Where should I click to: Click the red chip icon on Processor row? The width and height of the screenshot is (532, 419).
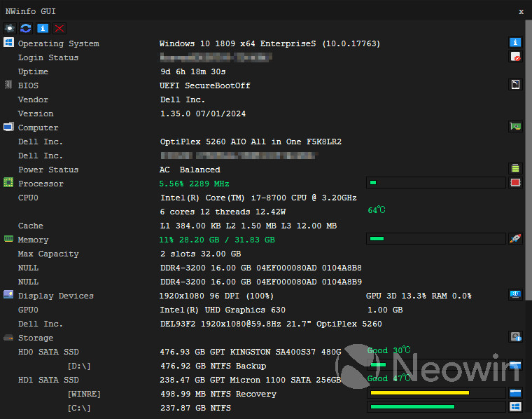(x=515, y=182)
